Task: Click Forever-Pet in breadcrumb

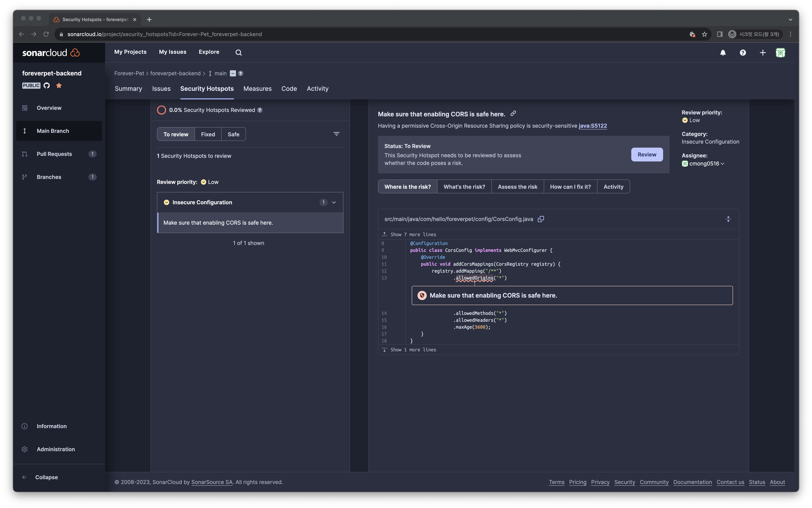Action: click(129, 73)
